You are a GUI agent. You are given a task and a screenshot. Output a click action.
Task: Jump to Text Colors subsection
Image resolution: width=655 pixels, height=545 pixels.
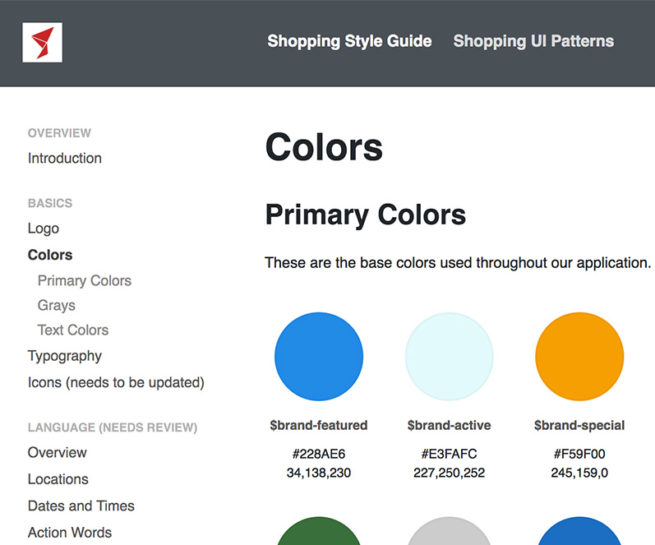73,330
